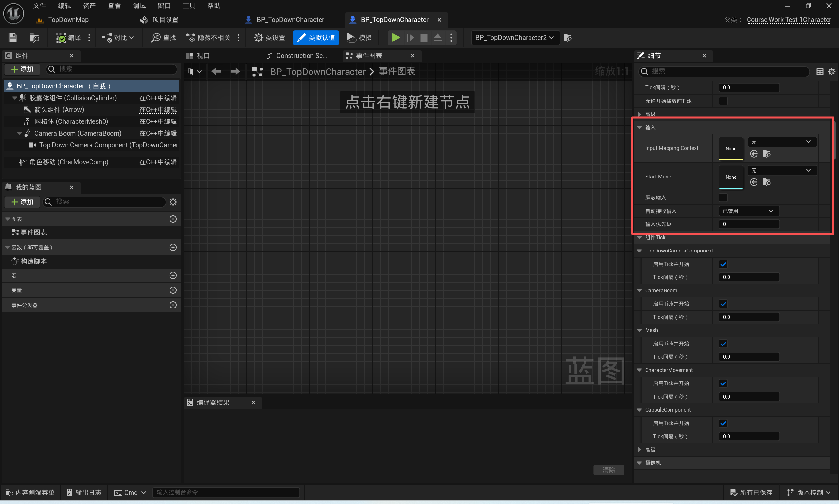Screen dimensions: 839x504
Task: Click the 输入优先级 number field
Action: tap(749, 224)
